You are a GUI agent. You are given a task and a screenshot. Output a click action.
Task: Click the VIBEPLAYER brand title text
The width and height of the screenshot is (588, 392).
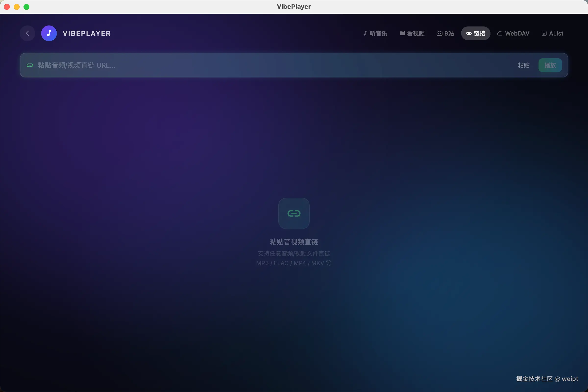click(x=86, y=34)
